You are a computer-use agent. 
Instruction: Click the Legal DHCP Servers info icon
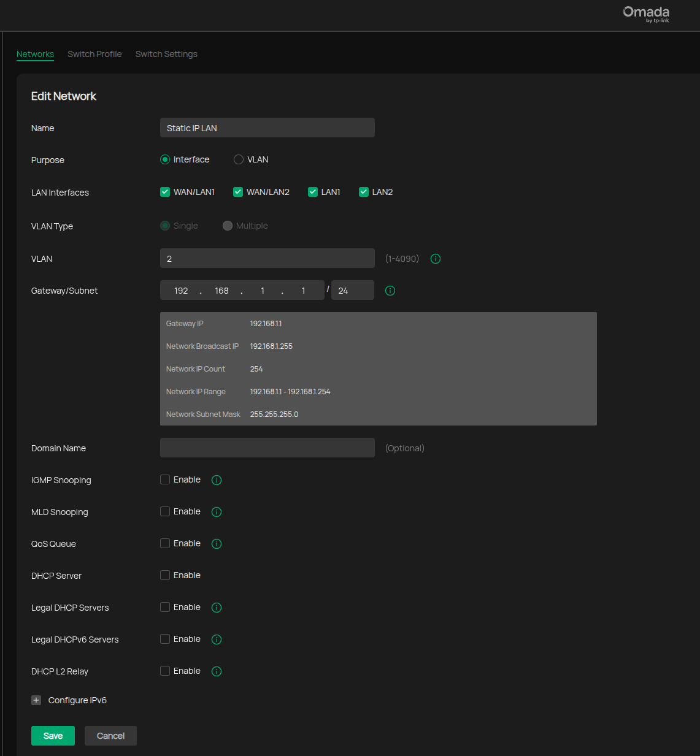[x=217, y=608]
